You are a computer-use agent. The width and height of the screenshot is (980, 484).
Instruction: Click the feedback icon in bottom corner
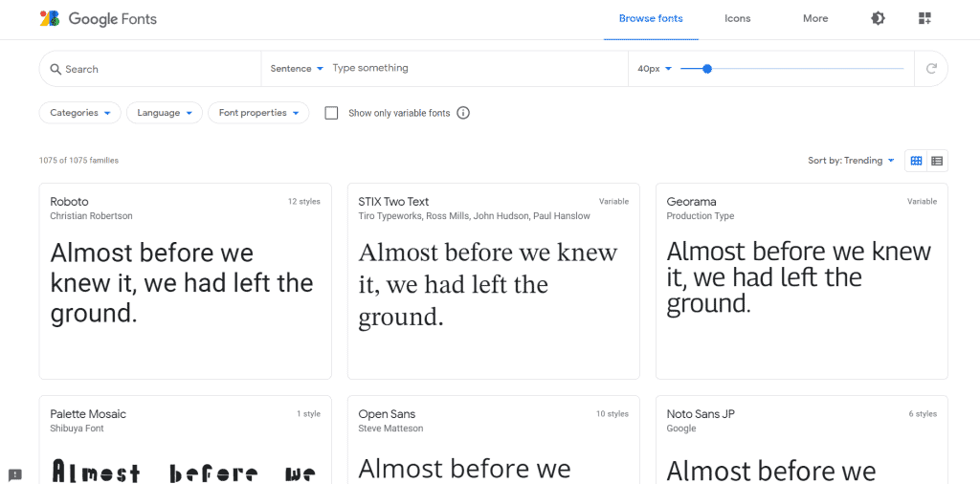coord(15,474)
